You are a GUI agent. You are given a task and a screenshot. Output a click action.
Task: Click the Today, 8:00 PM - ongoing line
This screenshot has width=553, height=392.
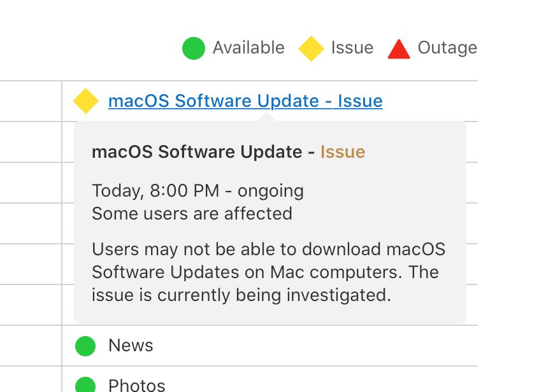click(198, 192)
